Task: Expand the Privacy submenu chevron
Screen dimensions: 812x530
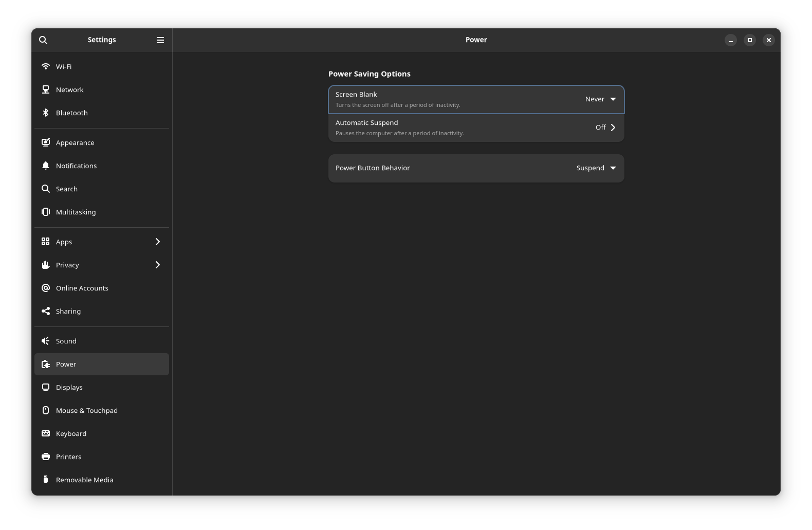Action: [x=158, y=265]
